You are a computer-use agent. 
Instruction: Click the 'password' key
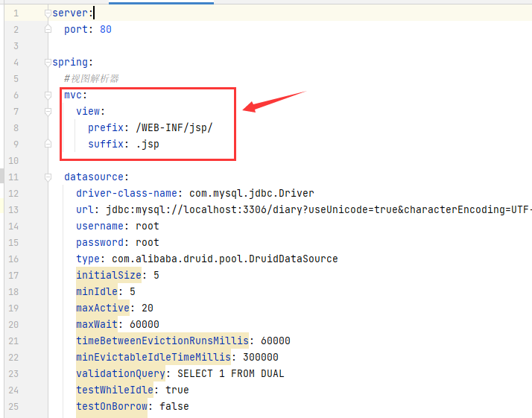tap(100, 243)
